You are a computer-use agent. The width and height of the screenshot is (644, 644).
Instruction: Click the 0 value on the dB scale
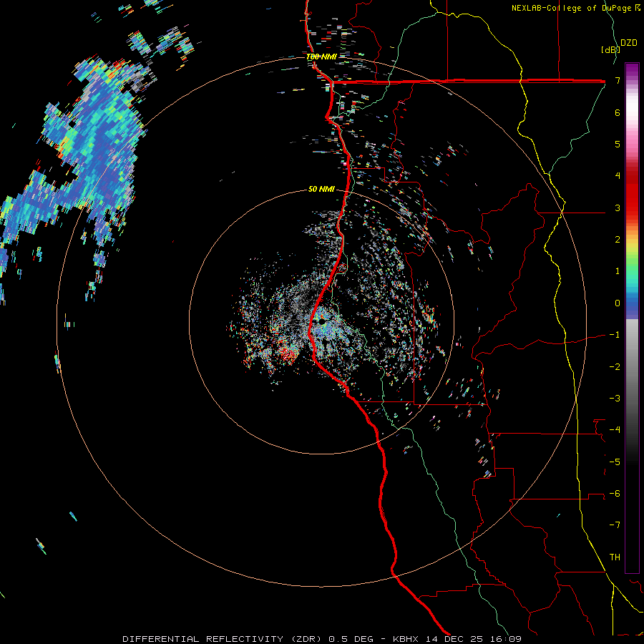coord(618,303)
